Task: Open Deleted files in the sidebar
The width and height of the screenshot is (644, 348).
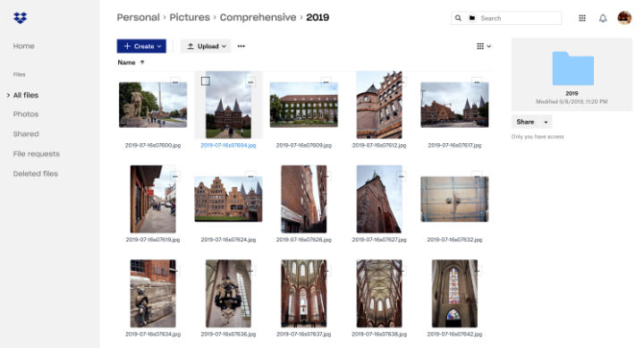Action: click(35, 174)
